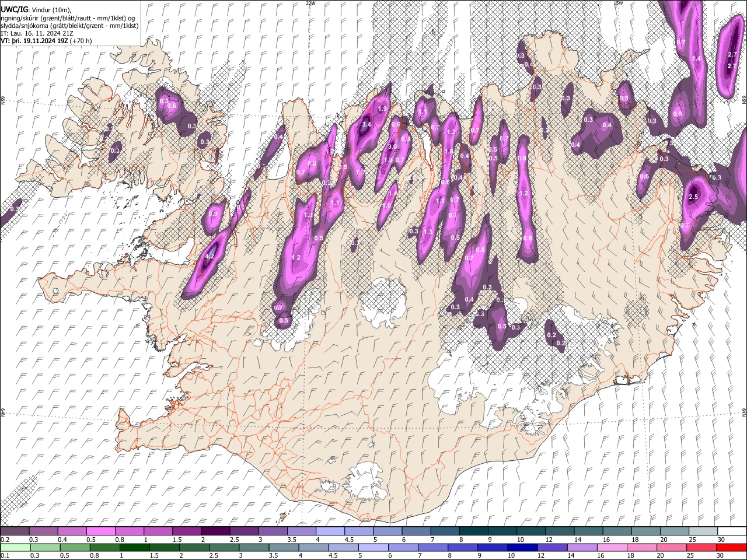The image size is (747, 560).
Task: Click the 'slydda/snjókoma' legend description line
Action: [69, 26]
